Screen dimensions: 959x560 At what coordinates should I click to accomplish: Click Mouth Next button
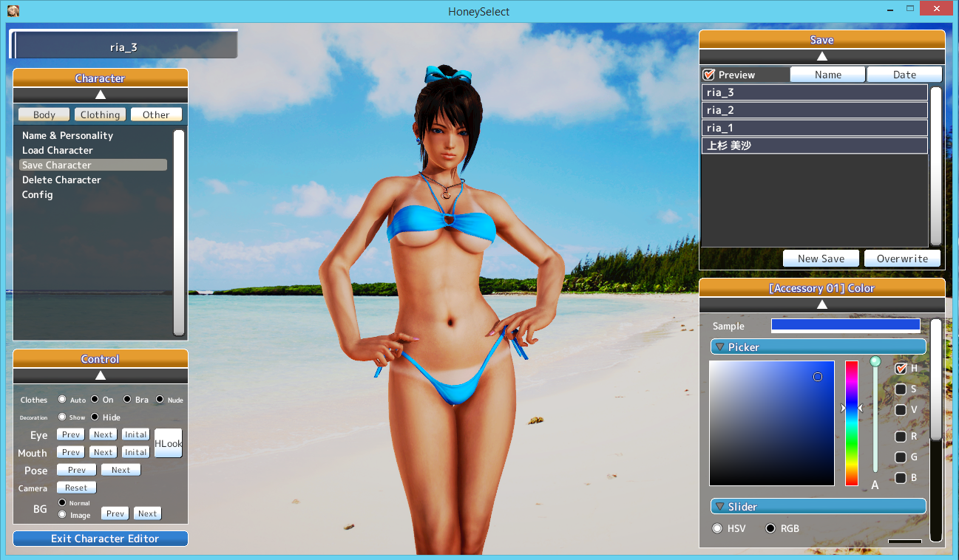pyautogui.click(x=104, y=452)
